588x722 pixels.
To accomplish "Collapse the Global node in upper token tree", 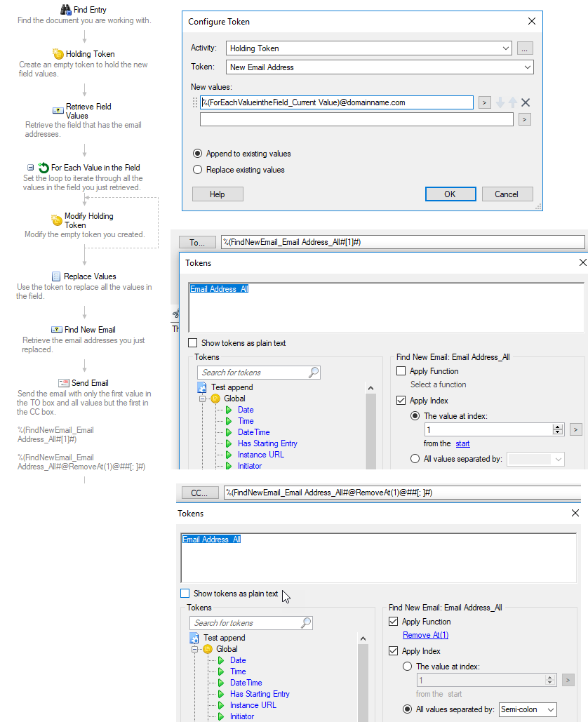I will pos(202,399).
